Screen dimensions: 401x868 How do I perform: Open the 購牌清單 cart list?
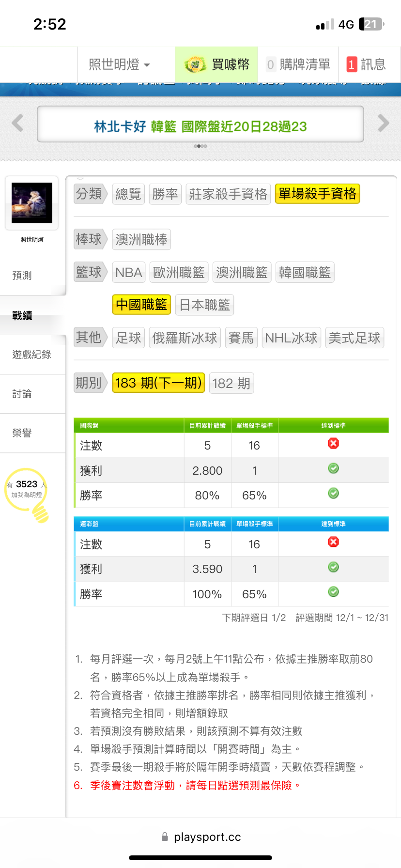298,64
